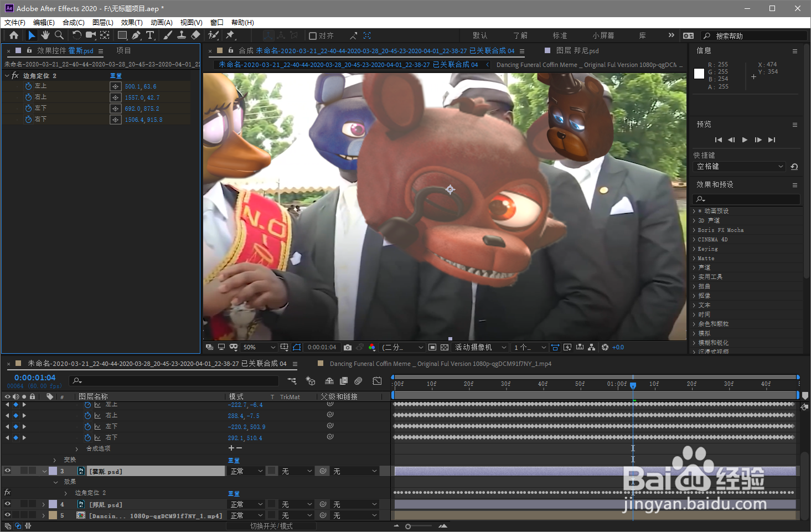
Task: Hide the 霍斯.psd layer
Action: (8, 471)
